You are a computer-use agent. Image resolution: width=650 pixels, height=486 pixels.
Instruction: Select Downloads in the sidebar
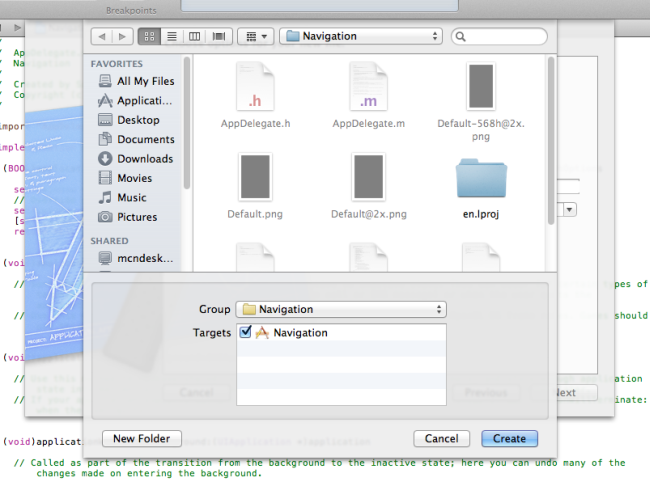coord(136,158)
